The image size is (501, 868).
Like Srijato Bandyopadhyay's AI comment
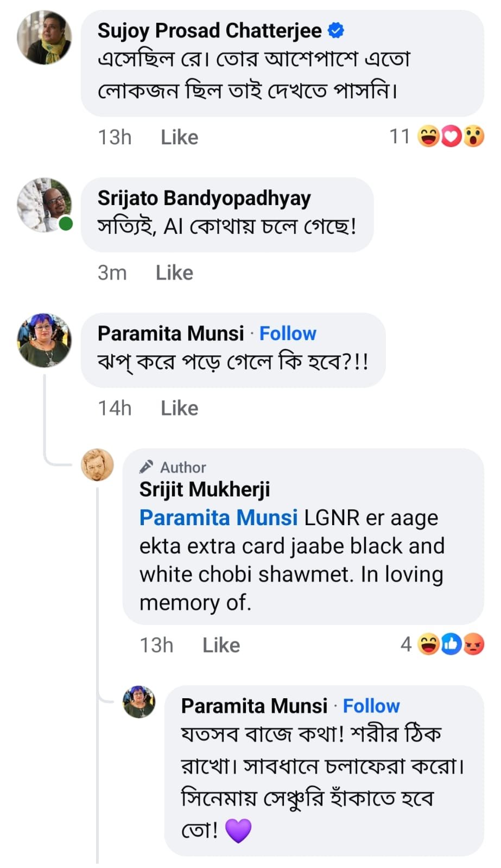174,272
